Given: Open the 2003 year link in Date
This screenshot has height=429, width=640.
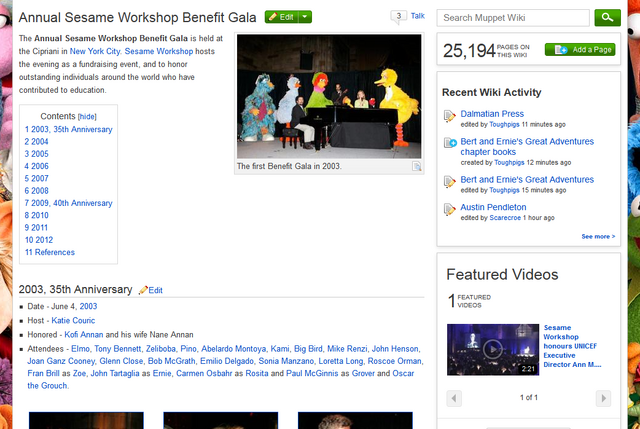Looking at the screenshot, I should pyautogui.click(x=88, y=307).
